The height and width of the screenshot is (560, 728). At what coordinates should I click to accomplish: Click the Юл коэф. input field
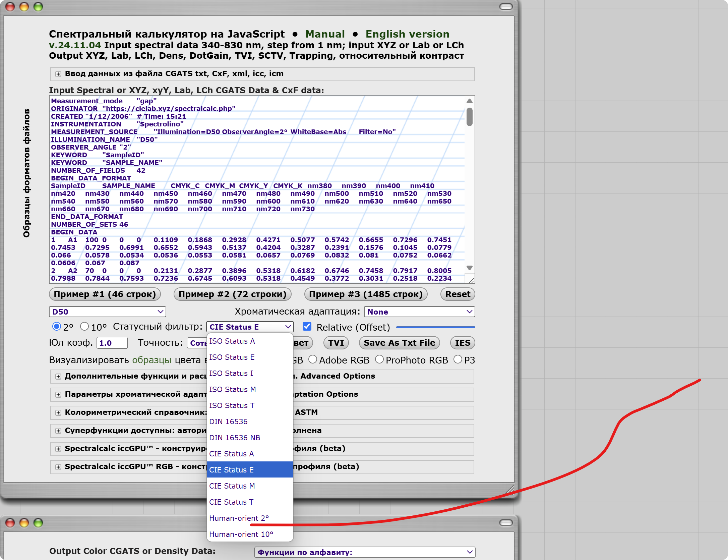pyautogui.click(x=112, y=343)
